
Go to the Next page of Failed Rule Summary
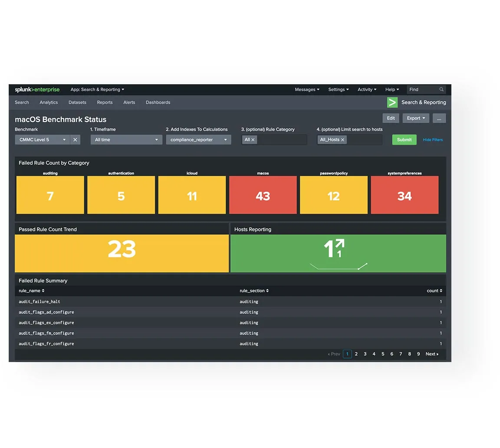431,354
